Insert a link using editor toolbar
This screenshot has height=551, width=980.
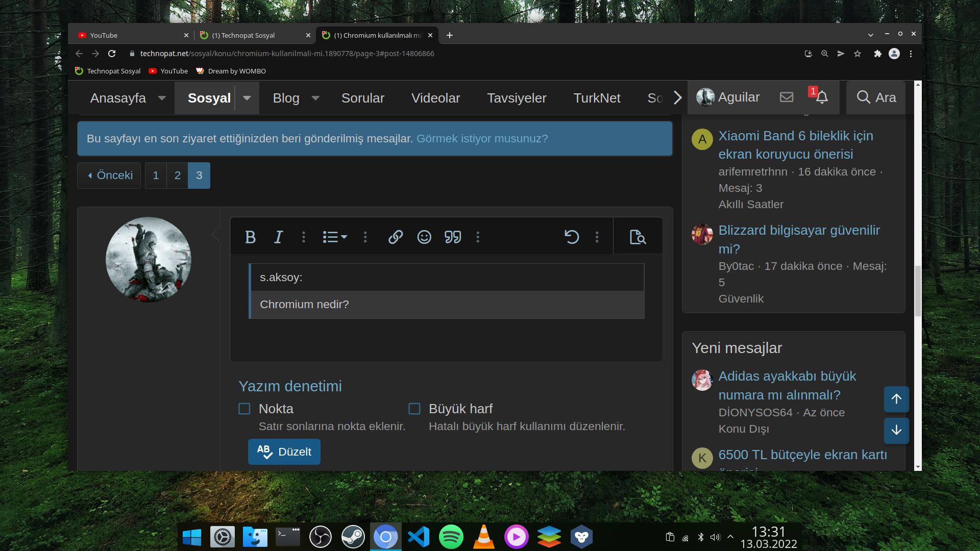click(396, 237)
